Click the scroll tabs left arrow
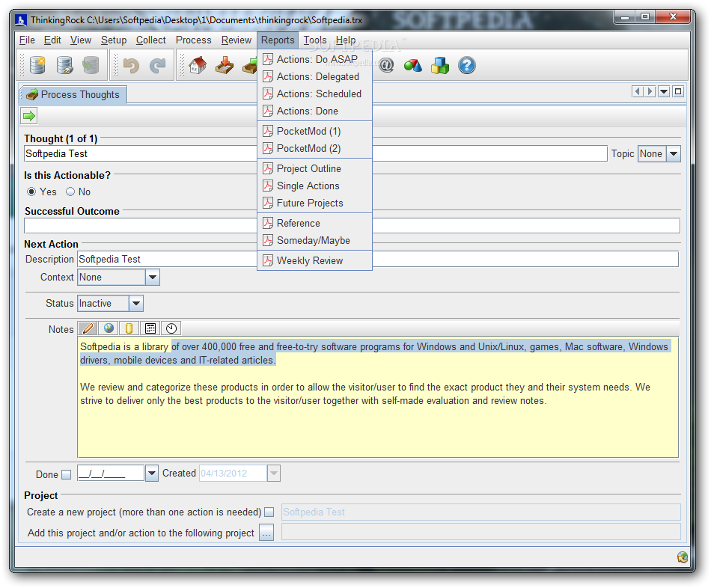 tap(638, 91)
